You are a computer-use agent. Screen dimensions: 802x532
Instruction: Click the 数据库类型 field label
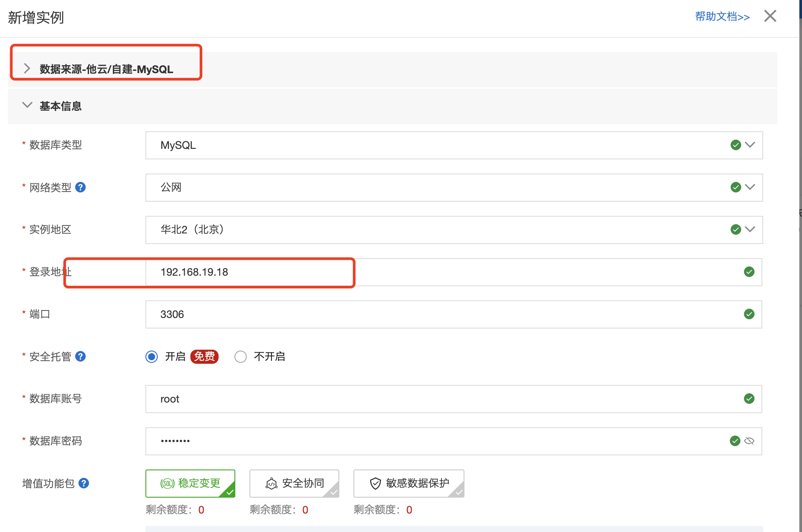click(x=56, y=145)
